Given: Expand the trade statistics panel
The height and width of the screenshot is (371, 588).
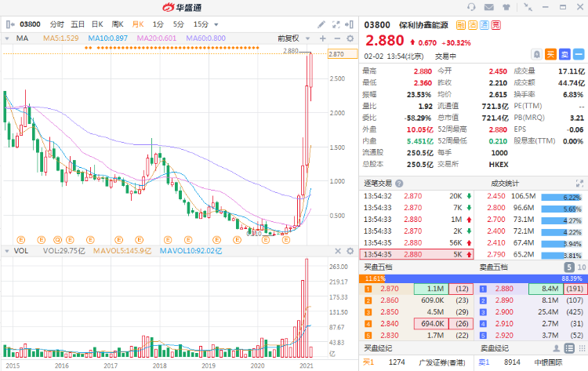Looking at the screenshot, I should click(579, 184).
